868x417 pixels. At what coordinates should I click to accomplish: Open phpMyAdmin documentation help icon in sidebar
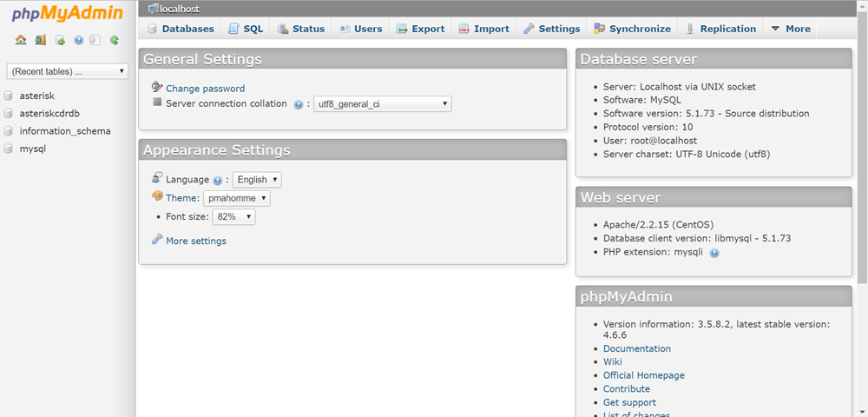[78, 40]
